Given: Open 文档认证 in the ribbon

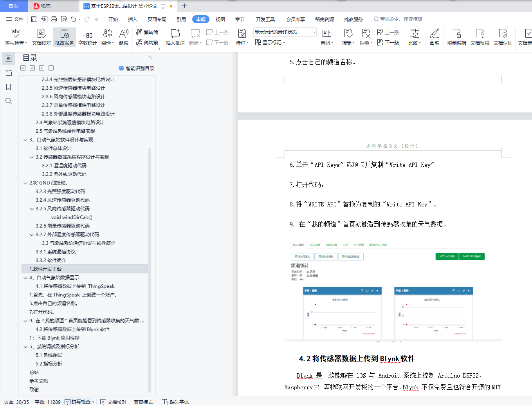Looking at the screenshot, I should tap(503, 37).
